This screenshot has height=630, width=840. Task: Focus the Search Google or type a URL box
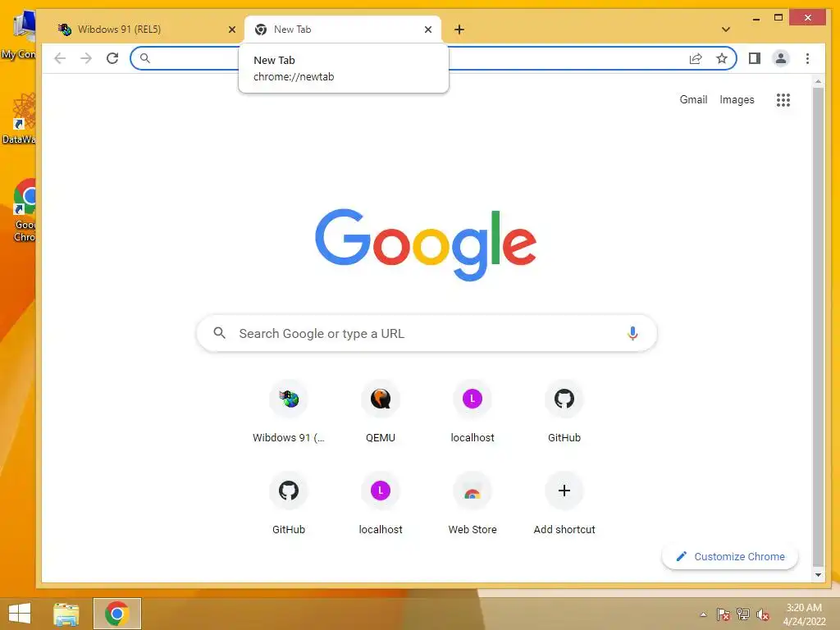(427, 333)
